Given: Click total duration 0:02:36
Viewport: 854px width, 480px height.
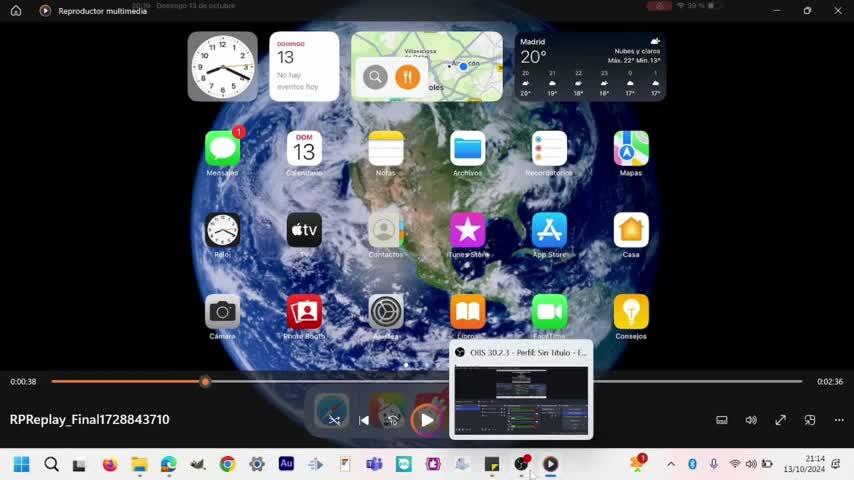Looking at the screenshot, I should pos(830,382).
